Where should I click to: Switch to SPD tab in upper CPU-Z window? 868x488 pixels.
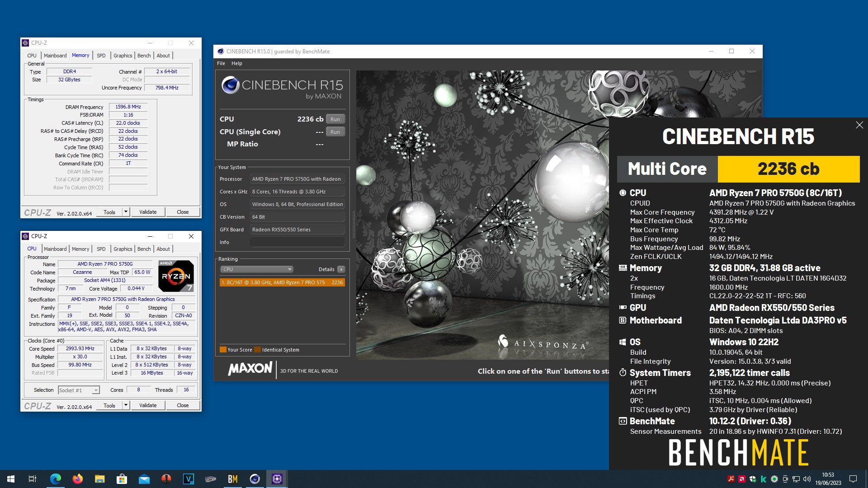click(101, 56)
